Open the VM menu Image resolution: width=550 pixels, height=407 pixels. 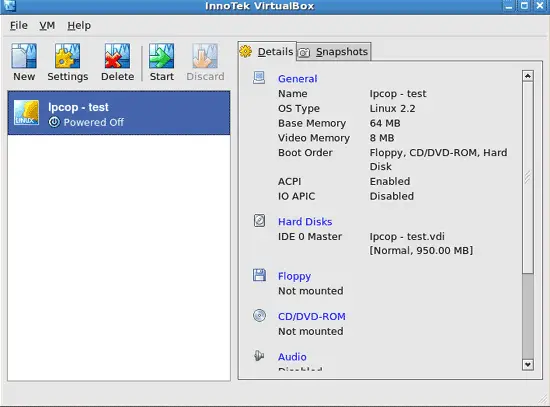[47, 26]
